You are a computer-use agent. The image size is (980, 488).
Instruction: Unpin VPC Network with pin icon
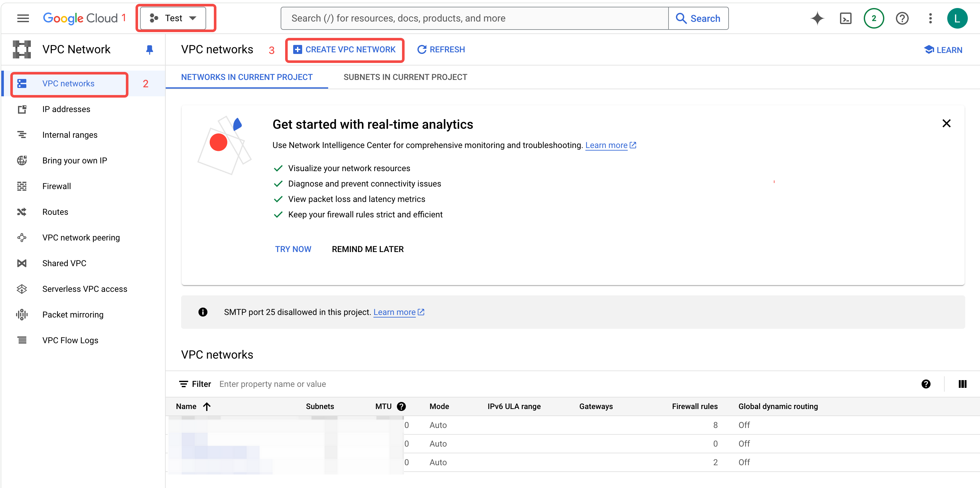[x=150, y=49]
